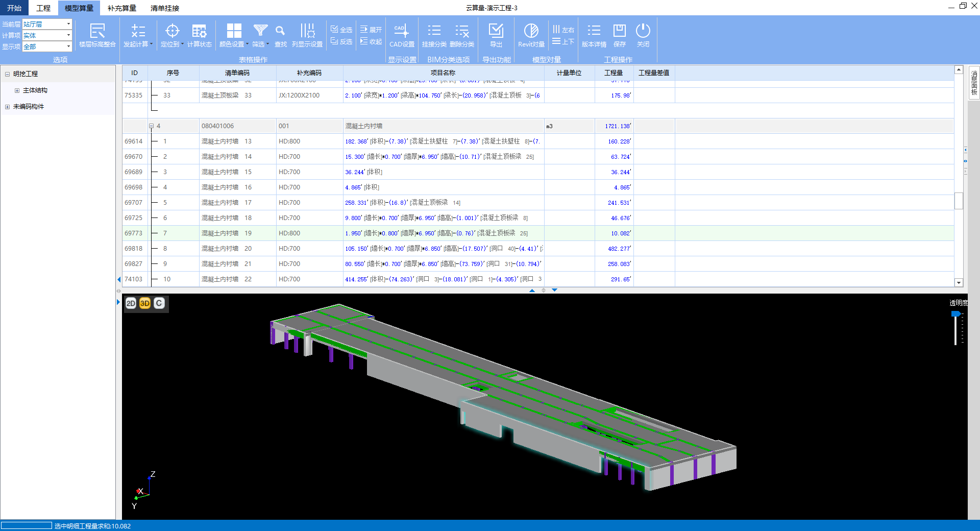Open 列显示设置 column display settings
Image resolution: width=980 pixels, height=531 pixels.
click(x=307, y=32)
